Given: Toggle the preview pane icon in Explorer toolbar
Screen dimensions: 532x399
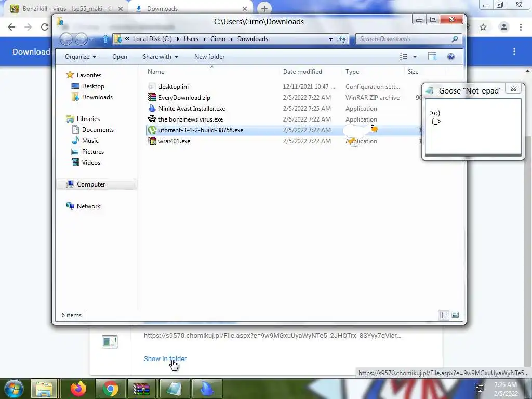Looking at the screenshot, I should pyautogui.click(x=432, y=57).
